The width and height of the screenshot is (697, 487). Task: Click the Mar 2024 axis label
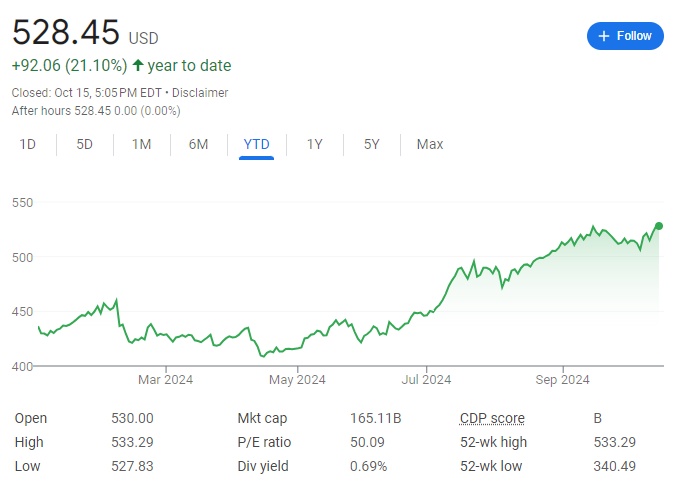click(165, 379)
